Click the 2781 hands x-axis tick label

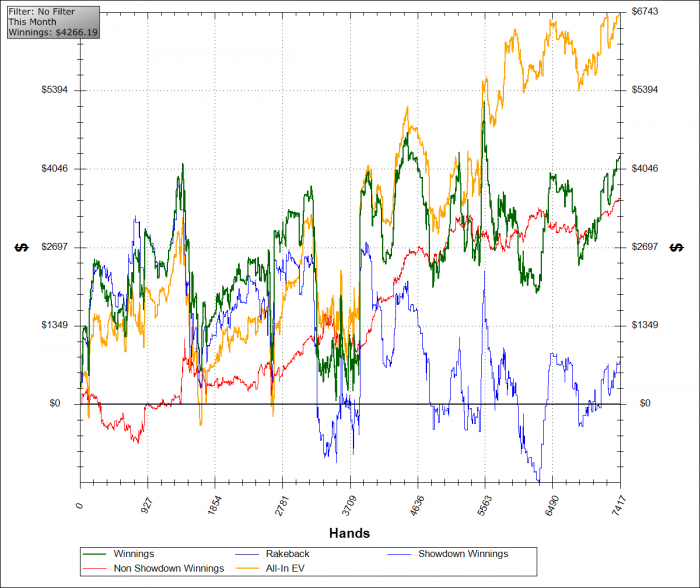282,505
